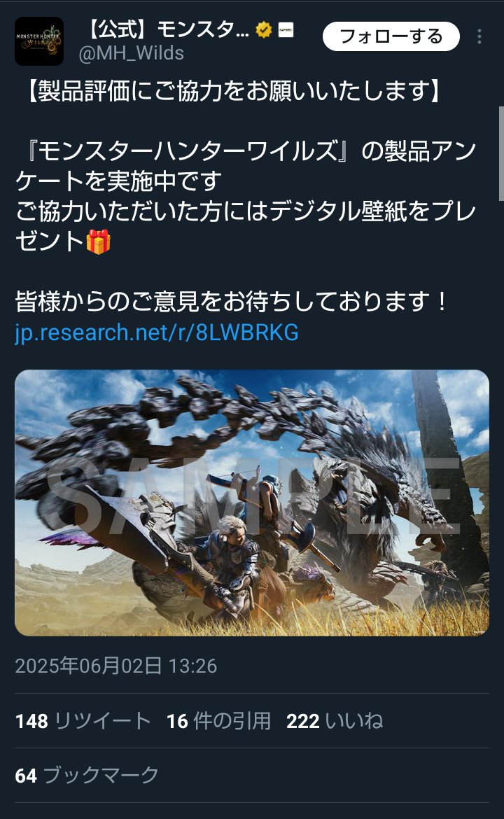Click the gold verified badge icon
This screenshot has height=819, width=504.
(265, 30)
